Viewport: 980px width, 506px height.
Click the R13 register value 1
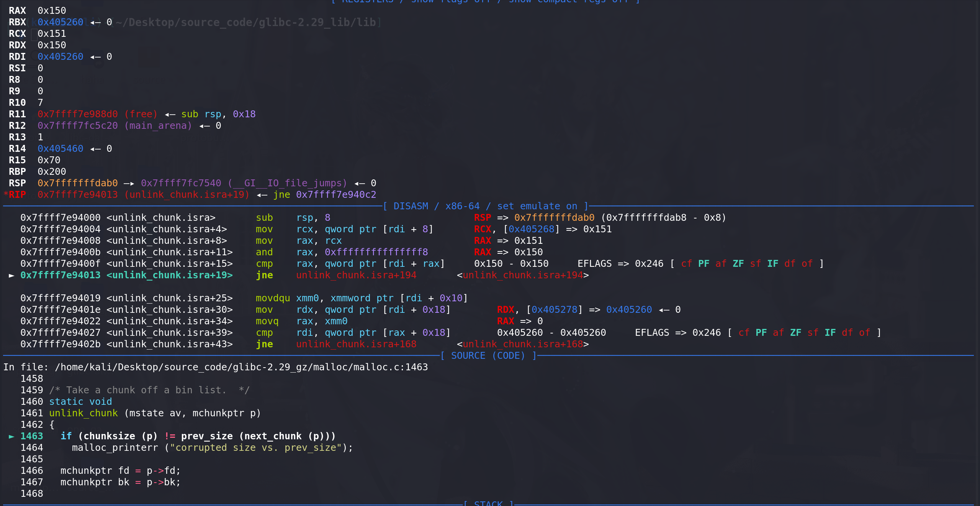pyautogui.click(x=40, y=137)
